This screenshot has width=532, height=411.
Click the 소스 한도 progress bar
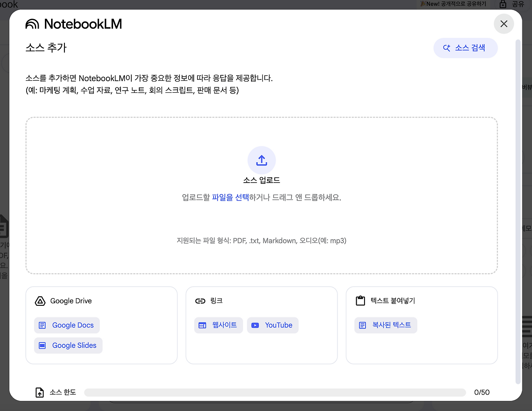click(275, 392)
